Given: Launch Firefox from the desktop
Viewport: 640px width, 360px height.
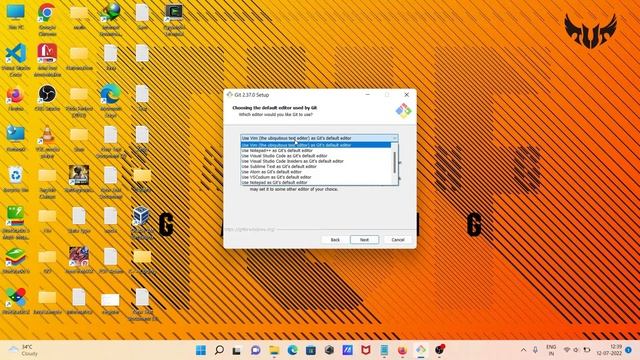Looking at the screenshot, I should (16, 99).
